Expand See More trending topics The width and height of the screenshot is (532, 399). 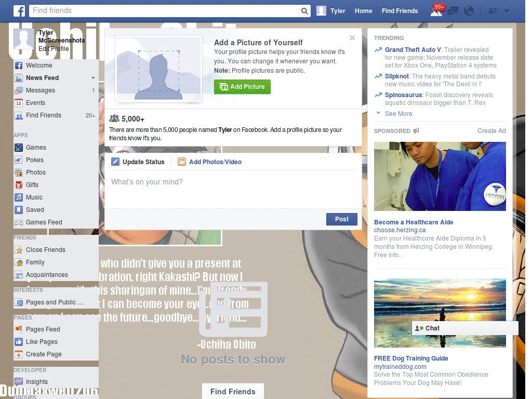coord(398,114)
